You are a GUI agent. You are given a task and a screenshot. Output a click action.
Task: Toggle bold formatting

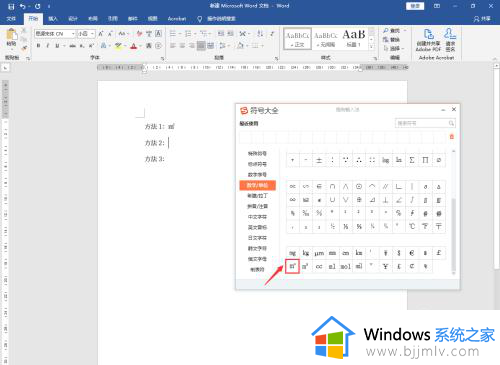point(38,46)
